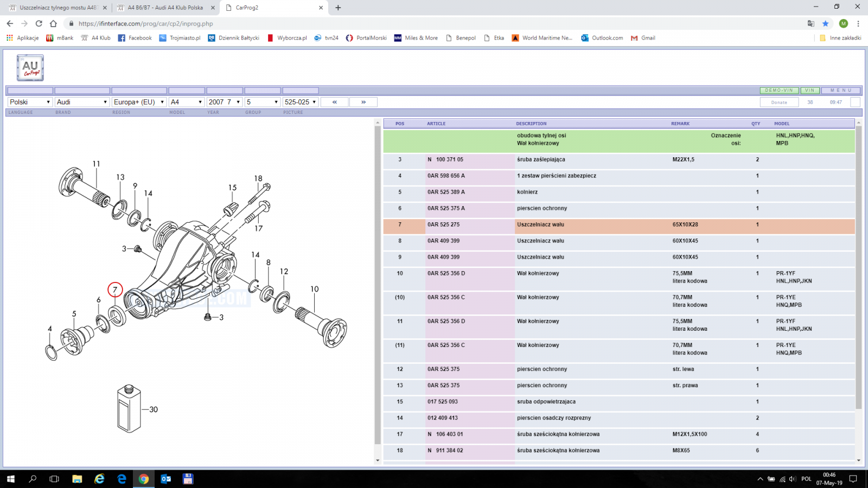Click the DEMO-VIN button
The width and height of the screenshot is (868, 488).
pyautogui.click(x=779, y=91)
